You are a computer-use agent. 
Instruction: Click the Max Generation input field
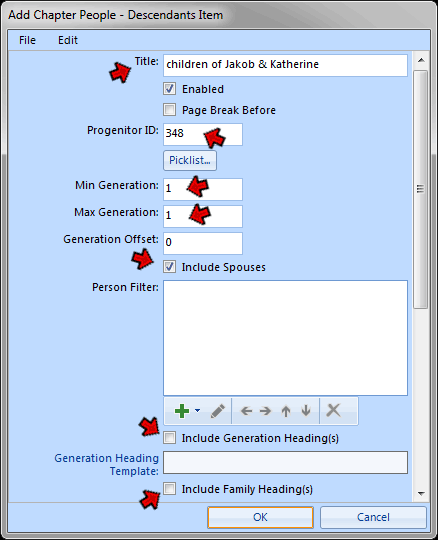click(203, 216)
